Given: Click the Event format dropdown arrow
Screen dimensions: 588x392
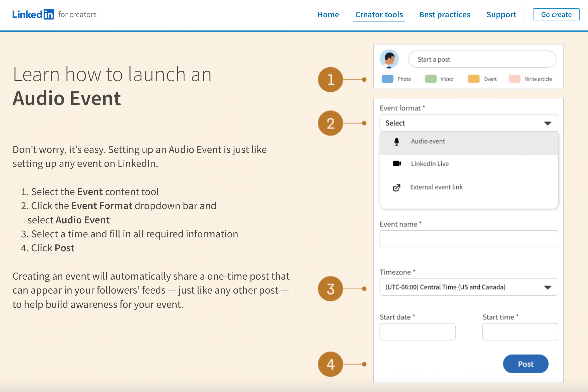Looking at the screenshot, I should coord(547,123).
